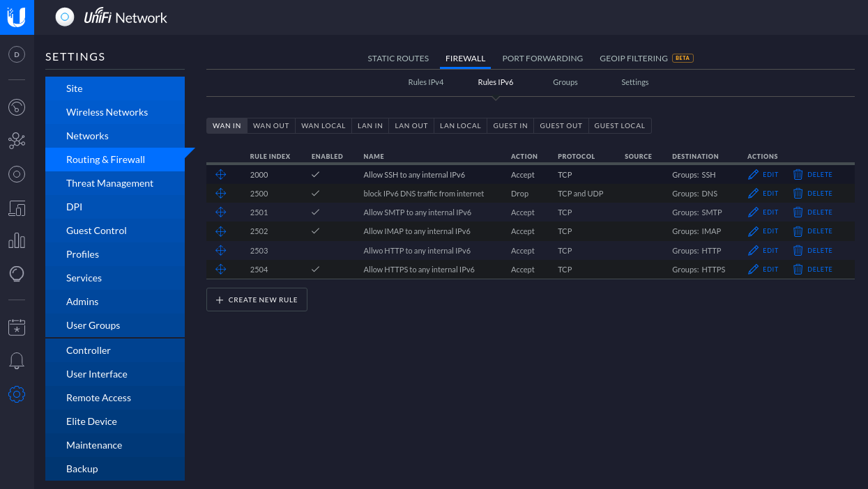Open the Statistics bar chart icon
Viewport: 868px width, 489px height.
tap(17, 241)
